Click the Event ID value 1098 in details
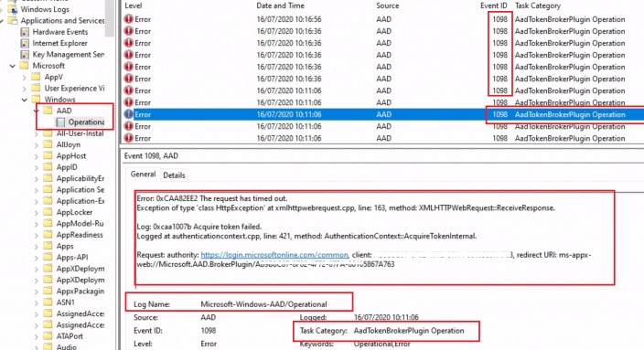The width and height of the screenshot is (644, 350). [209, 330]
